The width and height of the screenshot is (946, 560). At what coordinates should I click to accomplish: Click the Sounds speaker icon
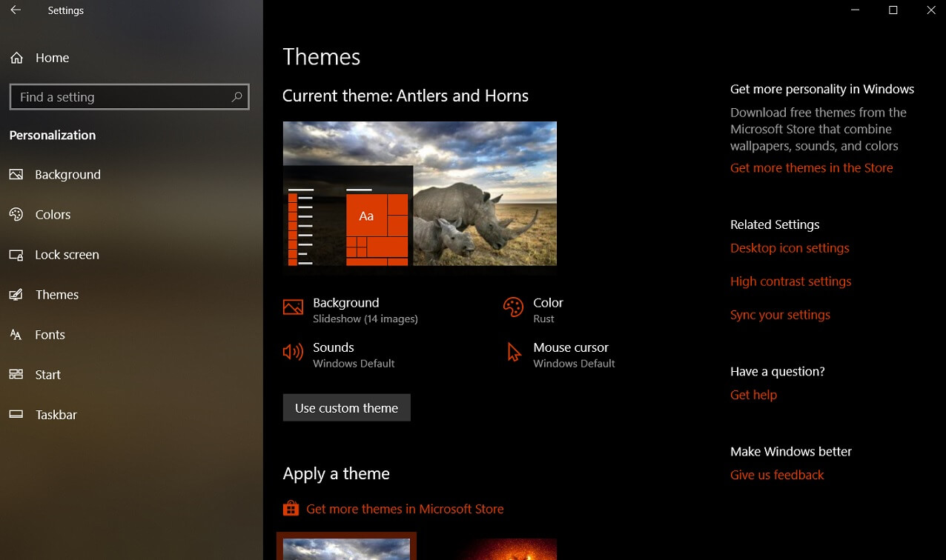point(293,352)
